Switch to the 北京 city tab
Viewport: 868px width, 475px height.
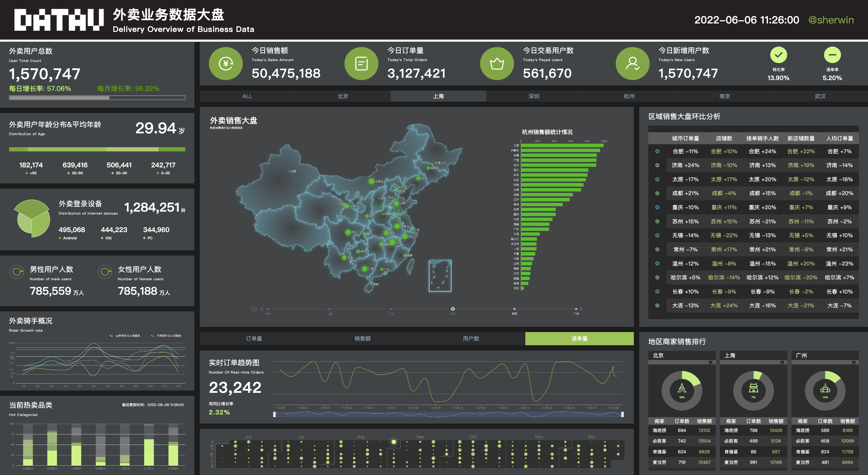coord(343,96)
